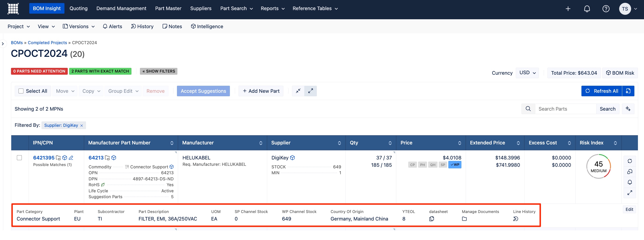The image size is (644, 240).
Task: Check the row checkbox for 6421395
Action: [x=19, y=158]
